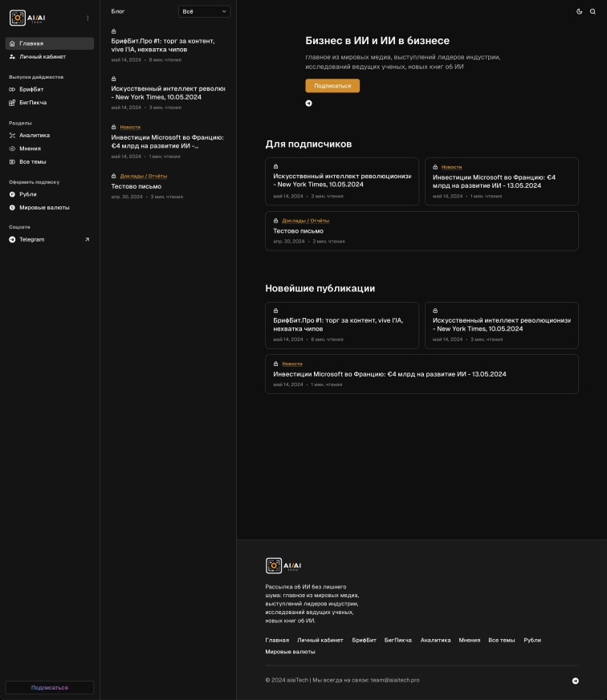Viewport: 607px width, 700px height.
Task: Open the Тестово письмо post in the blog list
Action: (x=136, y=186)
